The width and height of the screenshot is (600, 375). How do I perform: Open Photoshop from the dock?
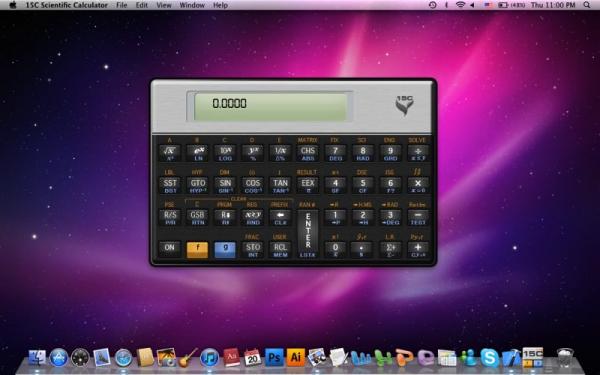tap(274, 357)
